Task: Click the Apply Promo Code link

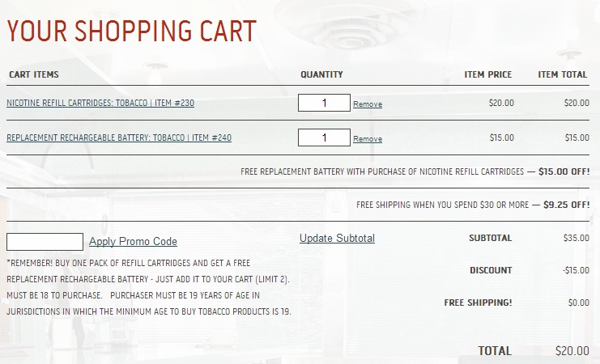Action: (x=133, y=242)
